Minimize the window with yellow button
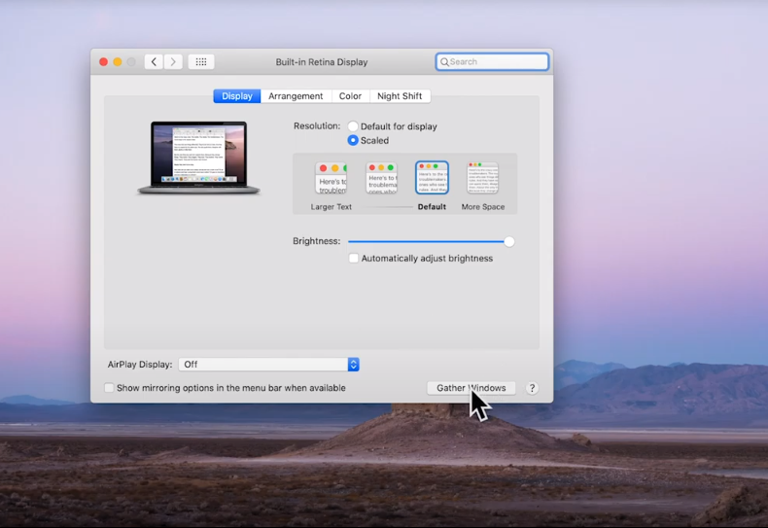 point(117,62)
